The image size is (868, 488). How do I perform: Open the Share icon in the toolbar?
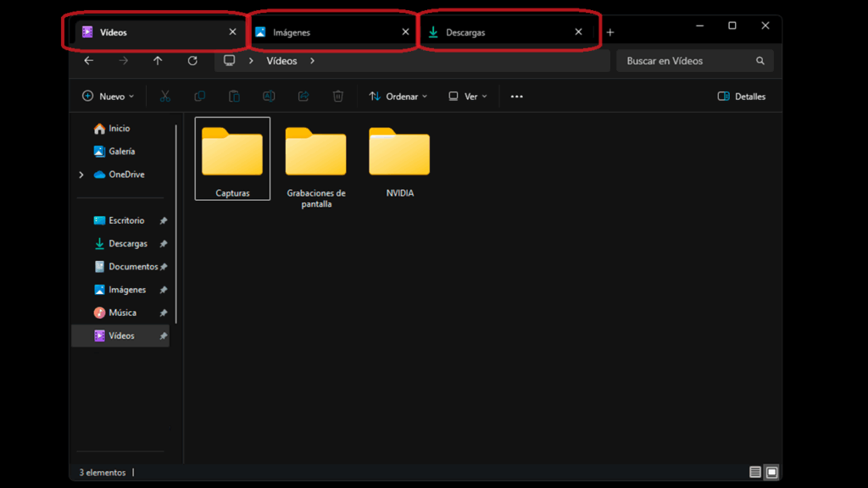[x=303, y=96]
